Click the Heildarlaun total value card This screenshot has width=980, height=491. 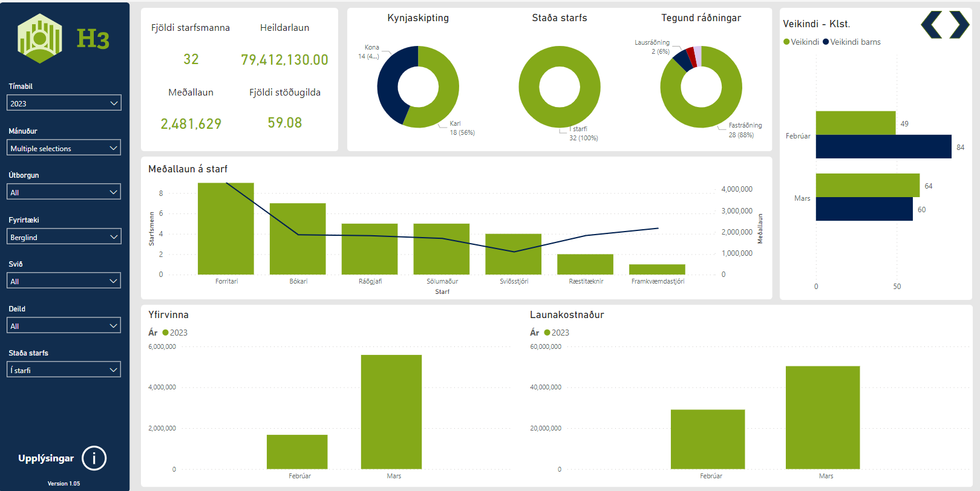(x=284, y=60)
